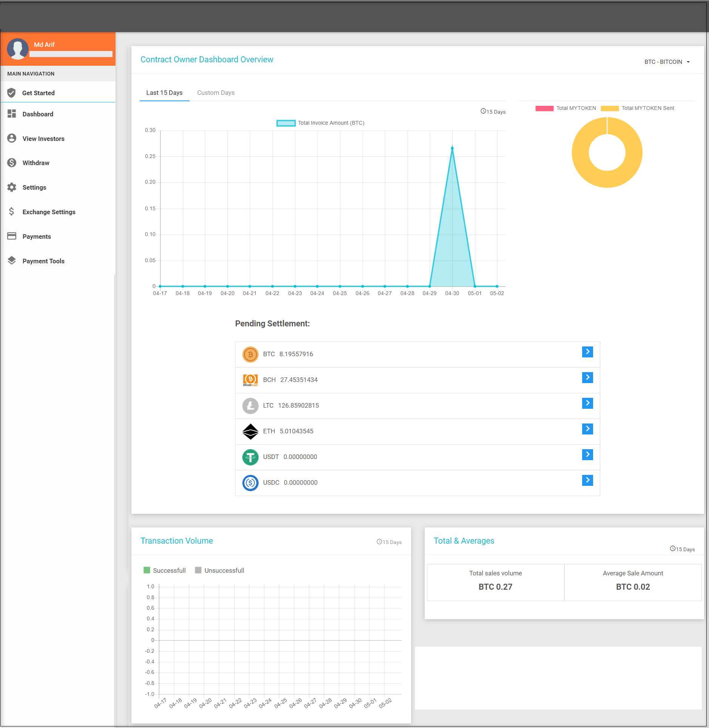Toggle the Total Invoice Amount (BTC) legend
The width and height of the screenshot is (709, 728).
click(321, 123)
